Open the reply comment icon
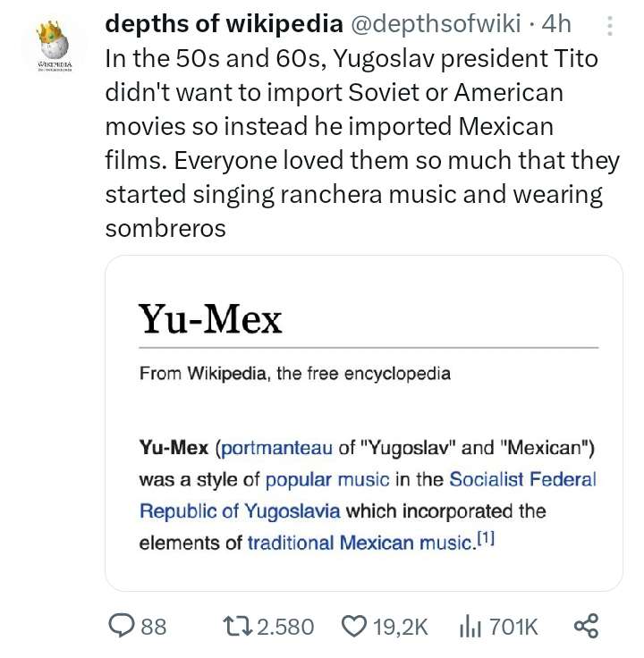Image resolution: width=644 pixels, height=658 pixels. (122, 625)
